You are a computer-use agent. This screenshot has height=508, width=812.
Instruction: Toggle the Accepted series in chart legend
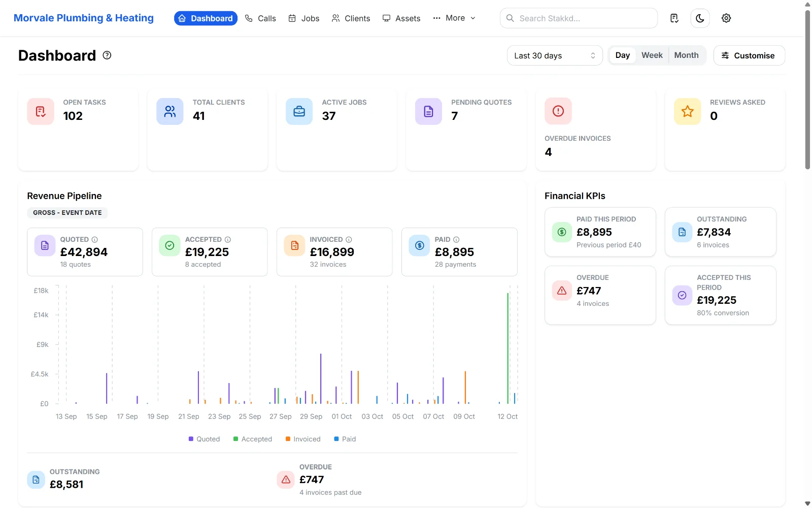(x=253, y=439)
